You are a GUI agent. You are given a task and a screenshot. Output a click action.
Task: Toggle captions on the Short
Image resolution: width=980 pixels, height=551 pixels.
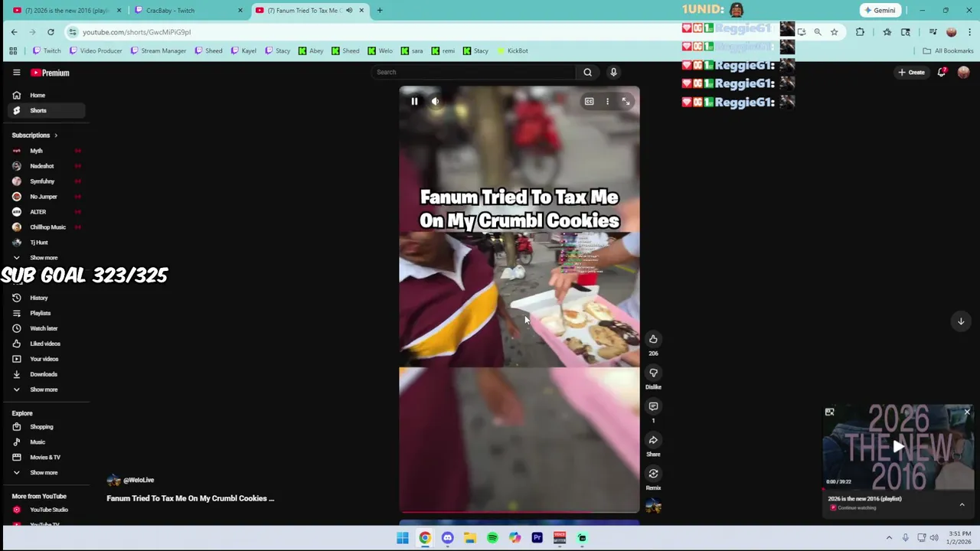coord(589,101)
